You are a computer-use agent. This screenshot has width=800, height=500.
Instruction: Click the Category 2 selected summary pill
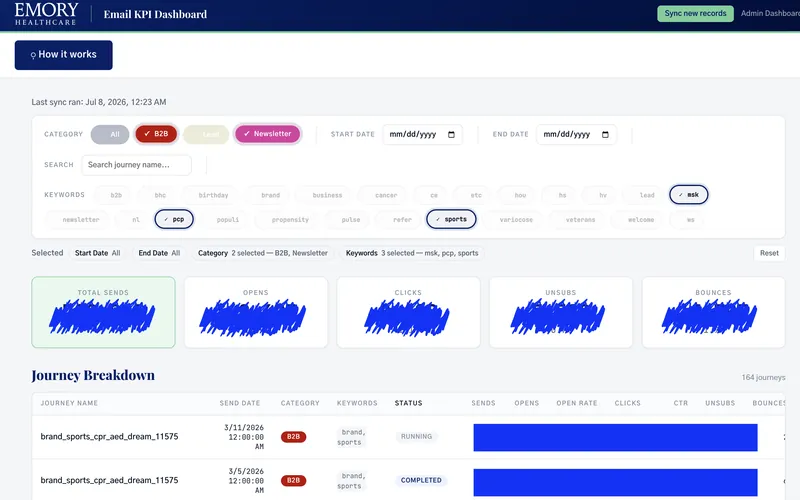click(x=263, y=253)
